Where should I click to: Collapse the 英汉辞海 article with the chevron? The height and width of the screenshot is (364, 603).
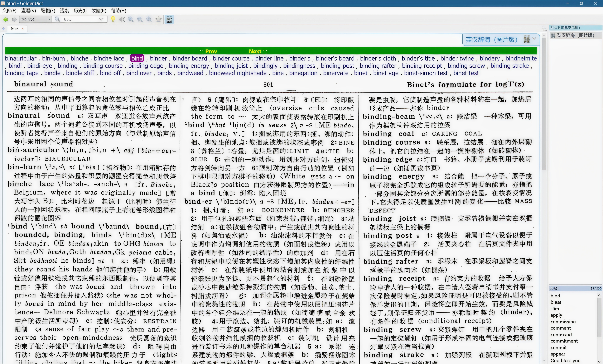click(534, 39)
